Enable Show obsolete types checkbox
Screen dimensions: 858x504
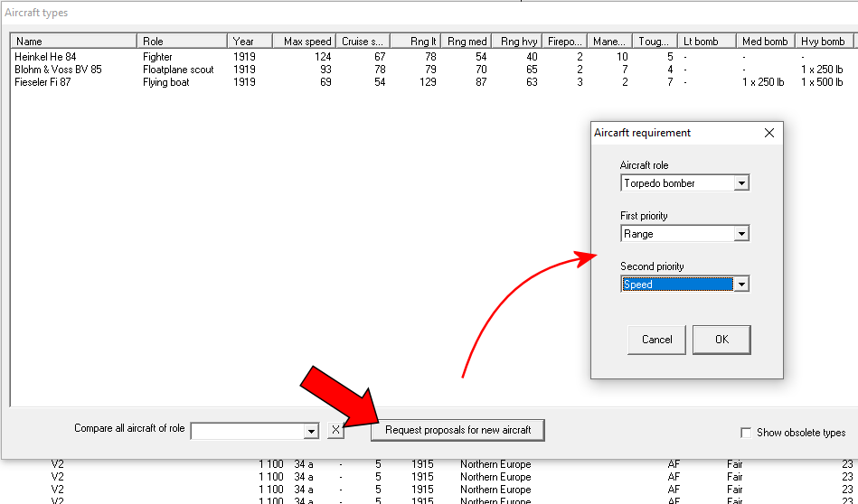coord(746,433)
